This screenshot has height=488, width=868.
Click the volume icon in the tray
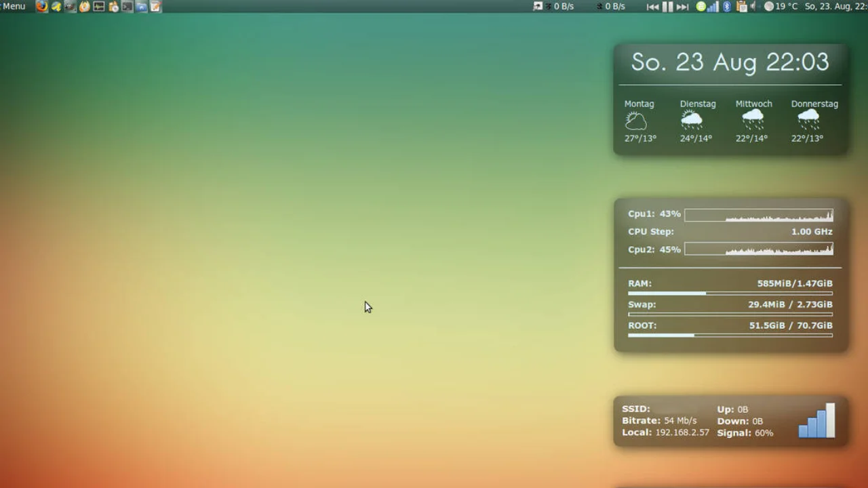tap(753, 7)
